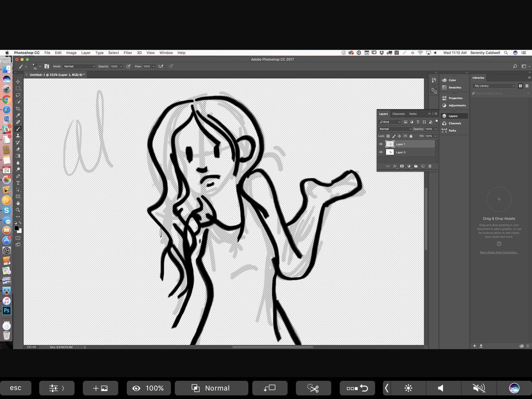Viewport: 532px width, 399px height.
Task: Open the layer Opacity dropdown
Action: (x=436, y=129)
